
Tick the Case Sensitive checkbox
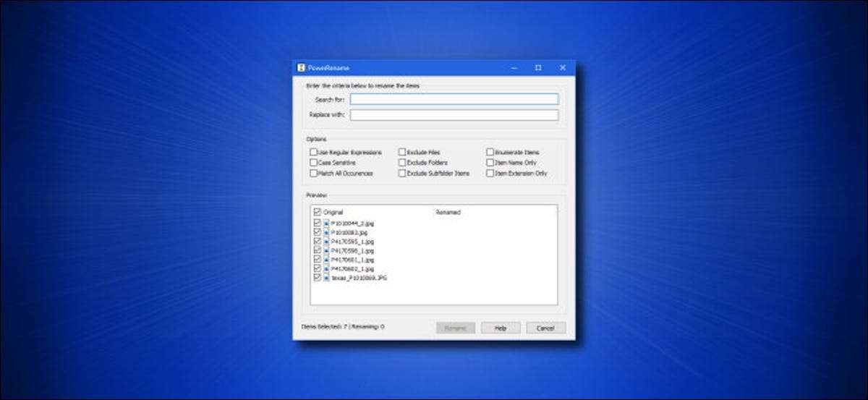[313, 163]
